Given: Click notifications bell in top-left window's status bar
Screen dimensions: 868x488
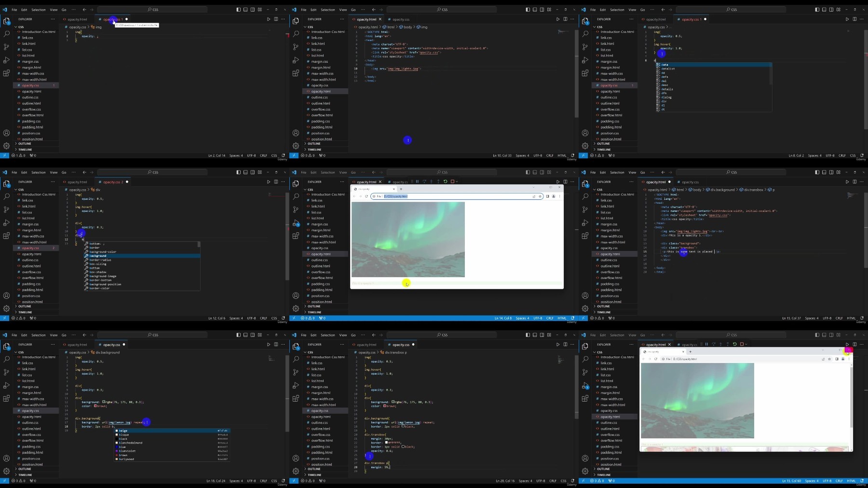Looking at the screenshot, I should (x=283, y=155).
